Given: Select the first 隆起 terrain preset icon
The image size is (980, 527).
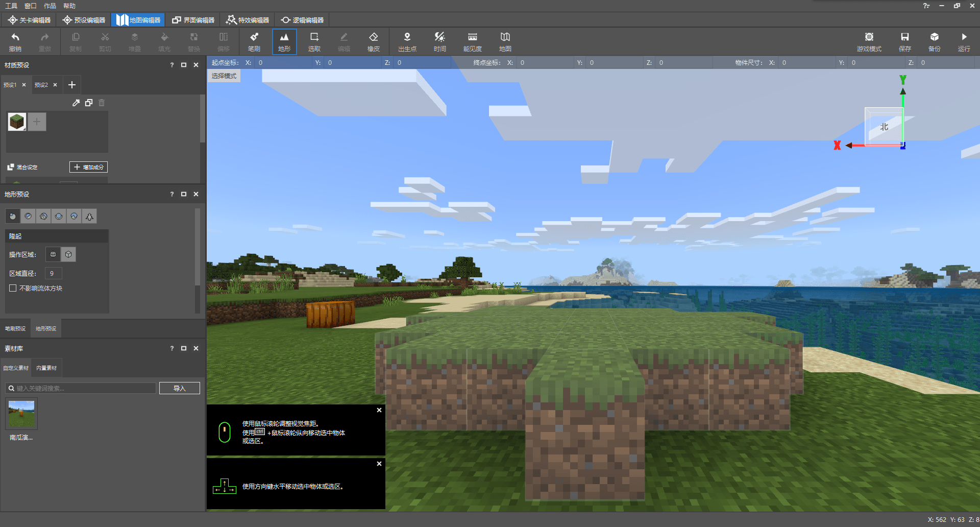Looking at the screenshot, I should click(x=13, y=217).
